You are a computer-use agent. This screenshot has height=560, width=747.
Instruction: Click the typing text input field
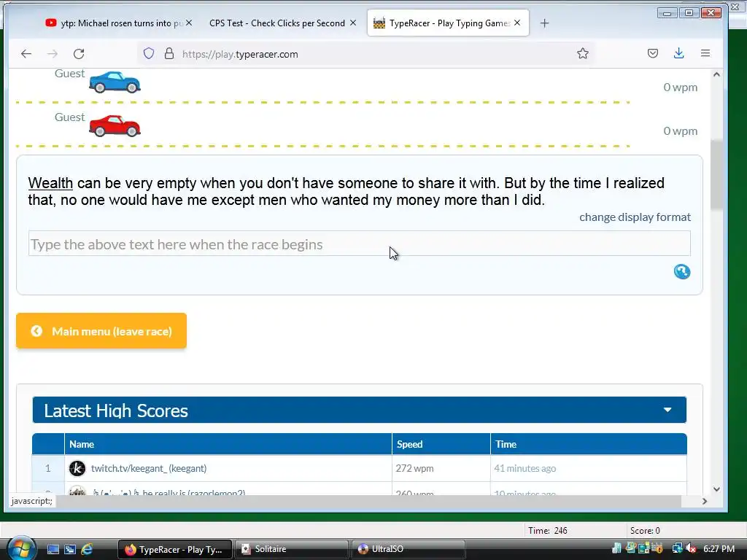pyautogui.click(x=359, y=244)
